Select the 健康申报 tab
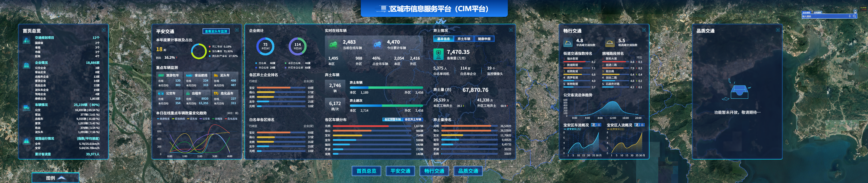The image size is (868, 183). (484, 39)
